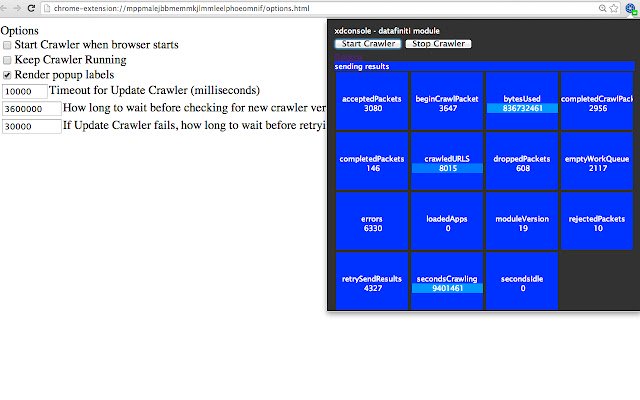Image resolution: width=640 pixels, height=400 pixels.
Task: Click the page icon beside the URL
Action: coord(47,8)
